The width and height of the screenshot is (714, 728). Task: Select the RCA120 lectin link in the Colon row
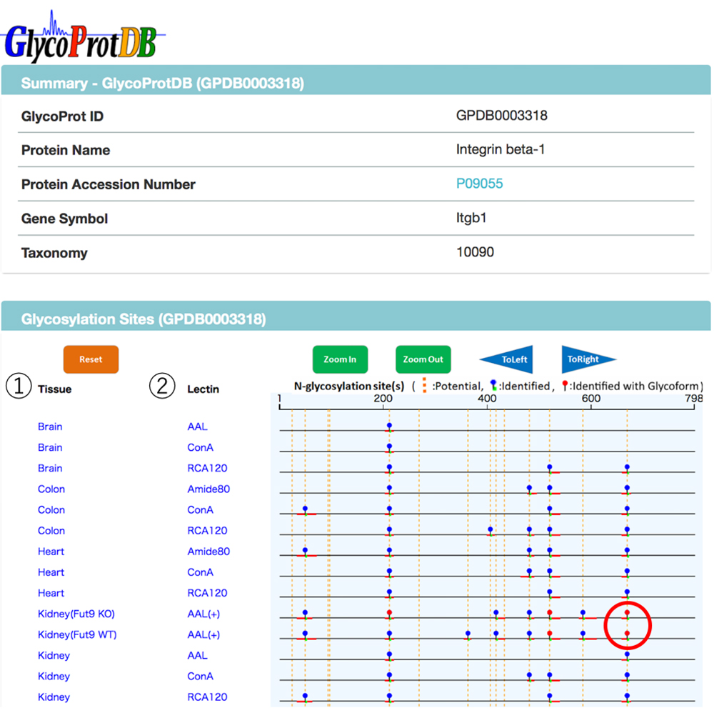click(207, 531)
